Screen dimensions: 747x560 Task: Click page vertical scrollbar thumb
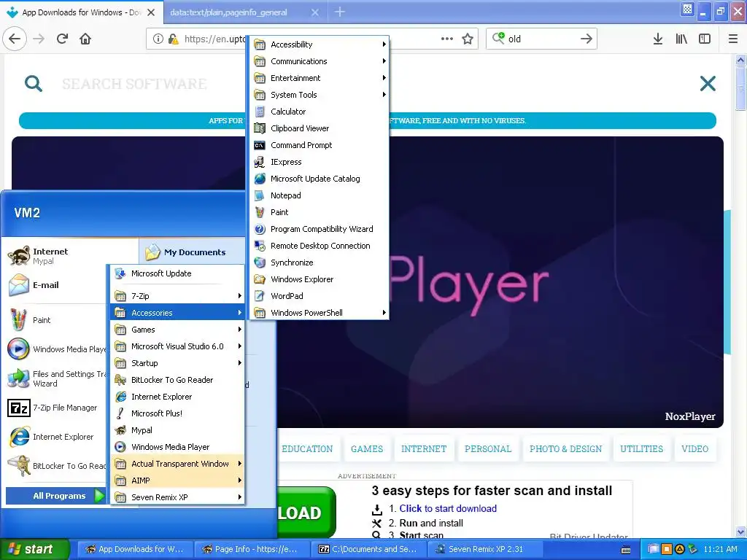click(x=740, y=88)
